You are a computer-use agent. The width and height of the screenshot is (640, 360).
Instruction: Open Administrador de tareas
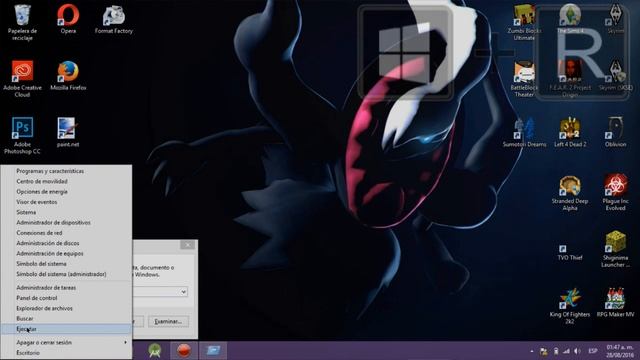click(x=66, y=288)
